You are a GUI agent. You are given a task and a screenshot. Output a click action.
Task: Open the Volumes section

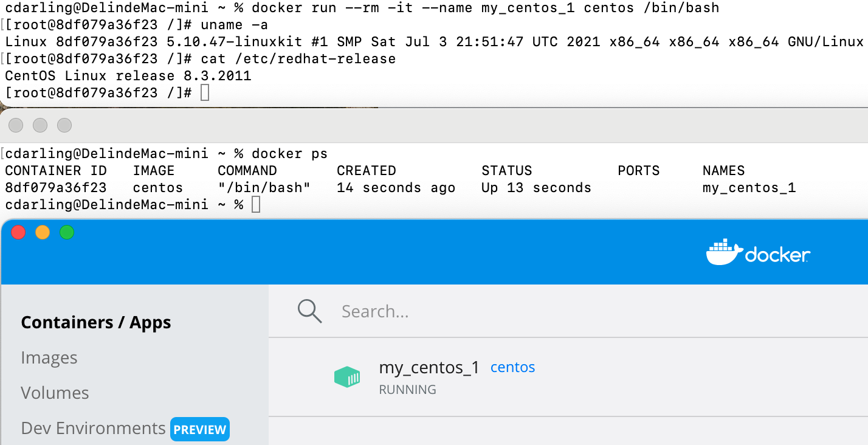tap(55, 393)
